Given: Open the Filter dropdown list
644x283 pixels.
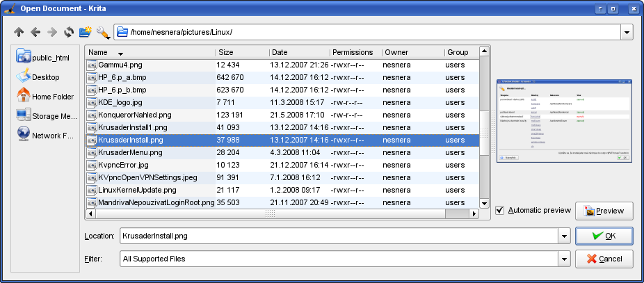Looking at the screenshot, I should pyautogui.click(x=563, y=259).
